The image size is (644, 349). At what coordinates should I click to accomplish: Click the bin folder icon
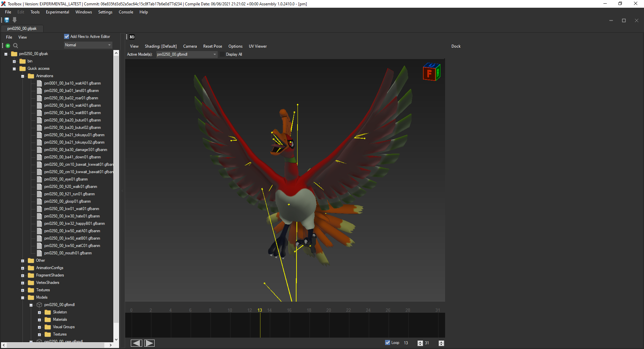22,61
